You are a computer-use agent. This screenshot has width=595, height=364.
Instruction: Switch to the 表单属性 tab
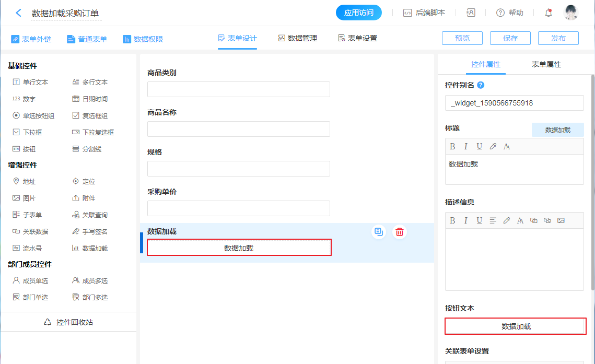[x=546, y=64]
